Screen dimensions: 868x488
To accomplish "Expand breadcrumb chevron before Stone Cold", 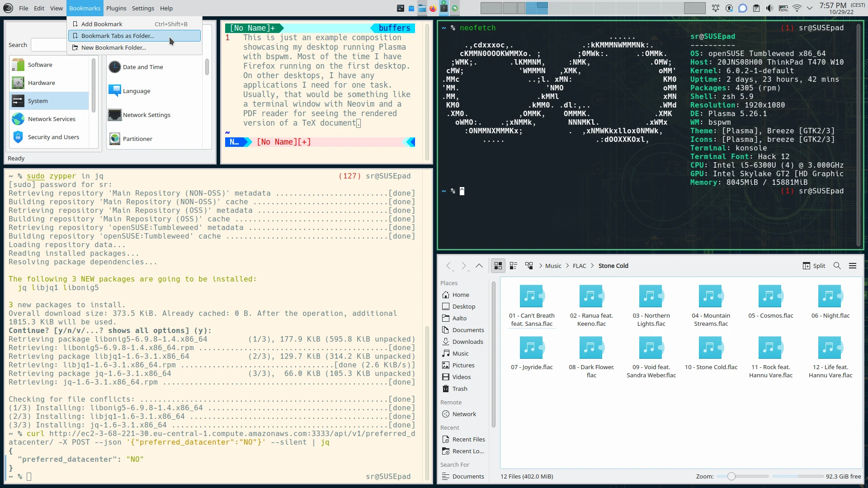I will [592, 266].
